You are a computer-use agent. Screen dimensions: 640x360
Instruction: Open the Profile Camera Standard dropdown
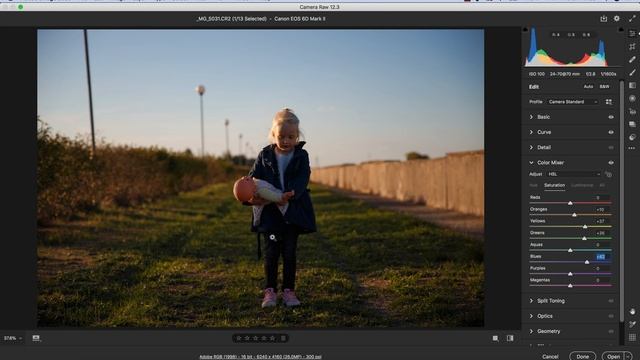[573, 102]
